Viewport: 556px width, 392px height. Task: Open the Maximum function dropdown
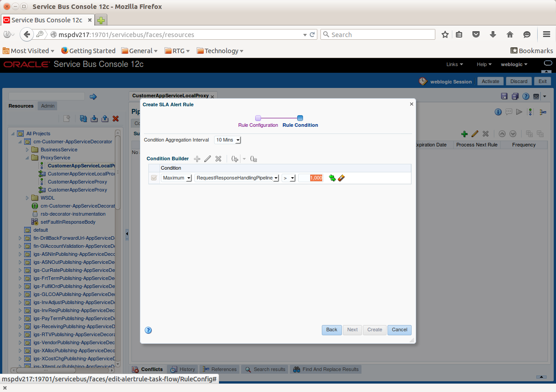pos(177,178)
